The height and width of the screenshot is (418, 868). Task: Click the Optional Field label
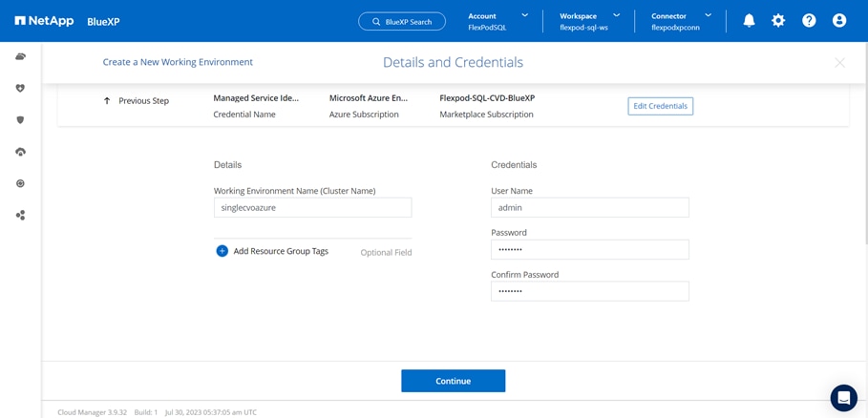[387, 253]
